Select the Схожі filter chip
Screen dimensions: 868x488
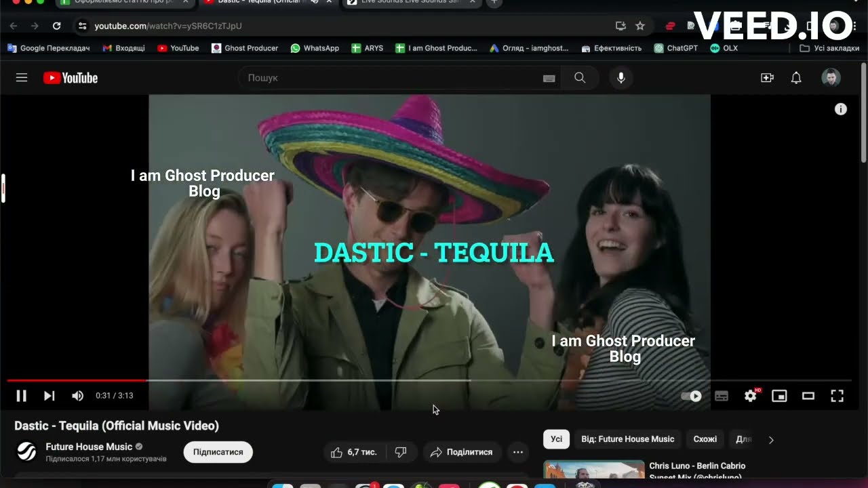point(705,439)
